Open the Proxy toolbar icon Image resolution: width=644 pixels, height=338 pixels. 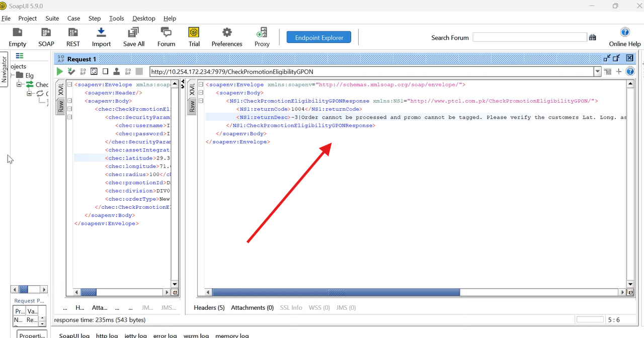click(x=262, y=37)
